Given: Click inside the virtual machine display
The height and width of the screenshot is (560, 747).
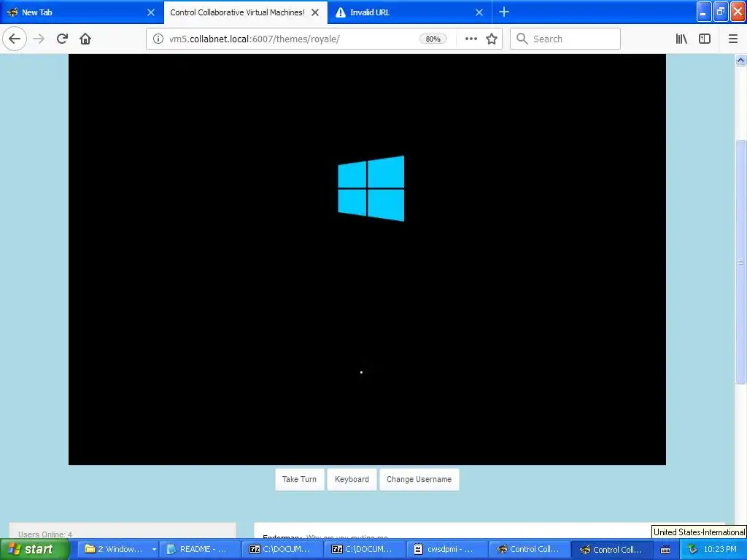Looking at the screenshot, I should click(x=368, y=260).
